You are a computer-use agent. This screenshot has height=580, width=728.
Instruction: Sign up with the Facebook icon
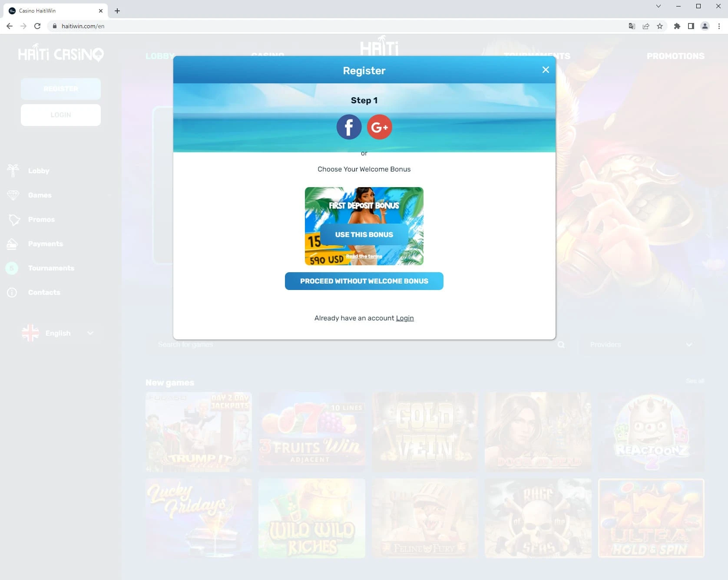[x=349, y=127]
